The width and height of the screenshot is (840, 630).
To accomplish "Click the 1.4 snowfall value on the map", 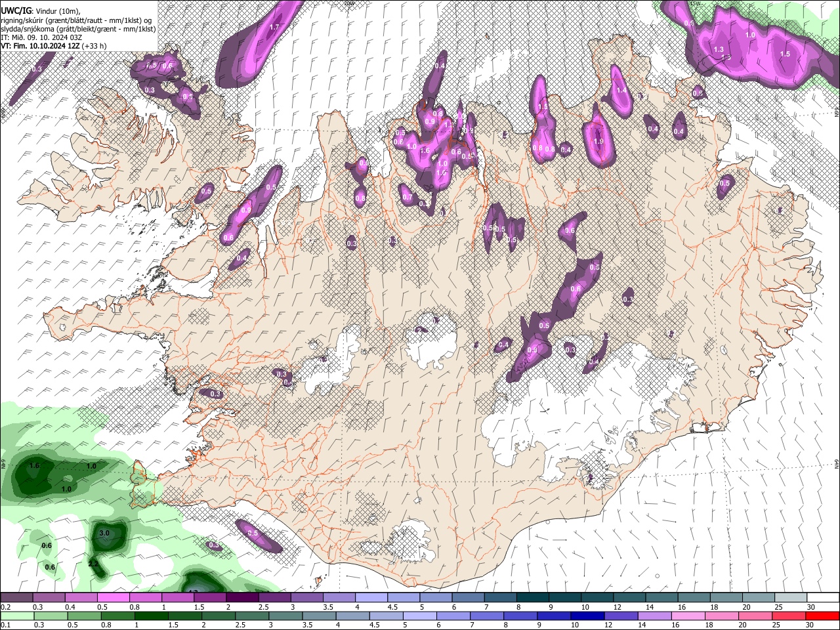I will pyautogui.click(x=621, y=90).
